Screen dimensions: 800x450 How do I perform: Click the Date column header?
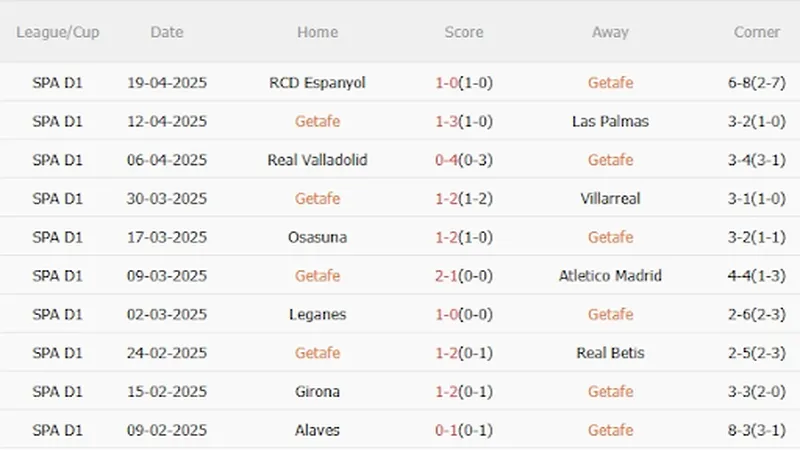click(167, 32)
